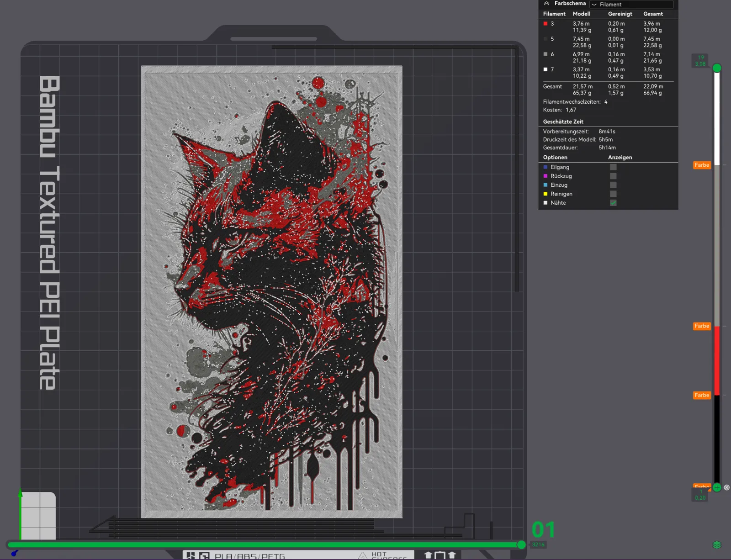Click the Kosten 1,67 line
Viewport: 731px width, 560px height.
[560, 110]
